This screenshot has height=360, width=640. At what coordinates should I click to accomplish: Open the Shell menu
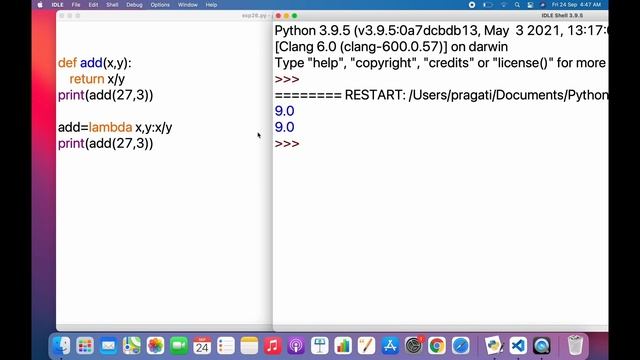click(112, 5)
